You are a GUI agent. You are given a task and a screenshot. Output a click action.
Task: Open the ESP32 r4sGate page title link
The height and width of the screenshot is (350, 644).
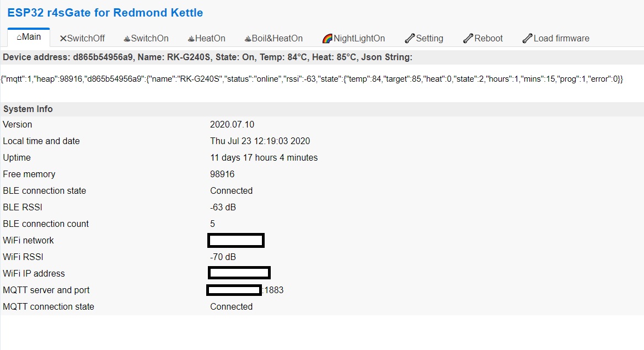[x=105, y=13]
